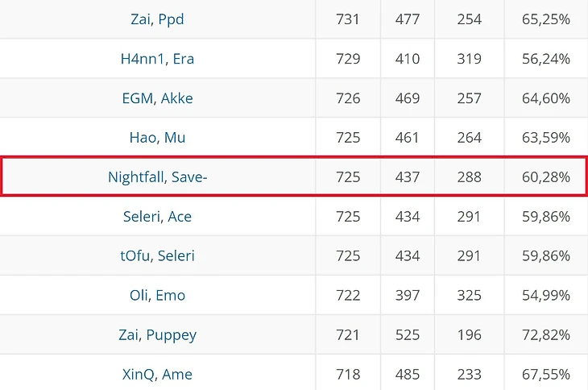Screen dimensions: 588x390
Task: Click the Seleri, Ace link
Action: click(157, 217)
